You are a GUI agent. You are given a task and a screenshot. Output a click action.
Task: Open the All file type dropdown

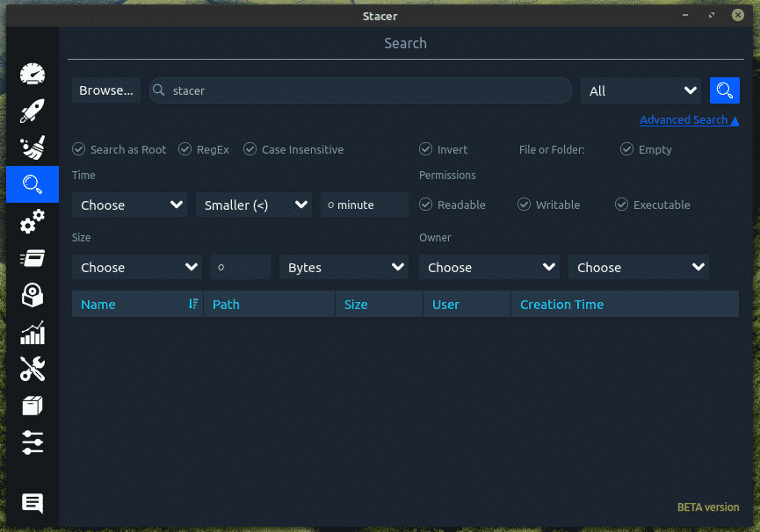click(641, 90)
